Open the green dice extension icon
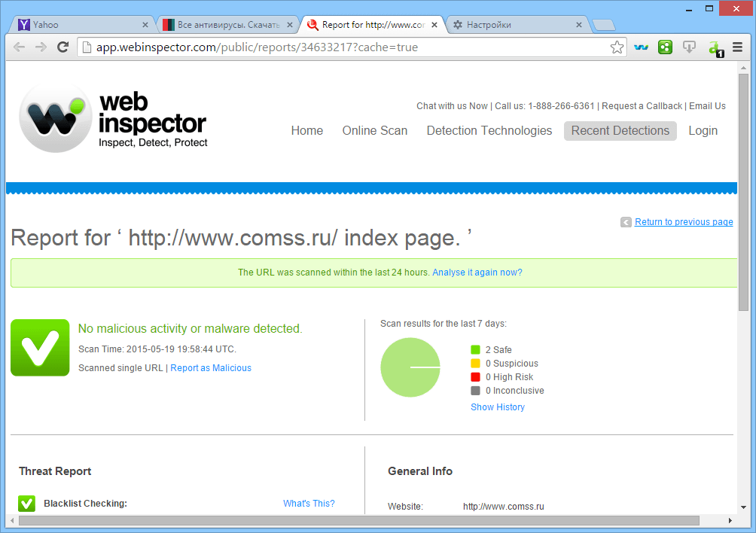The image size is (756, 533). [665, 47]
